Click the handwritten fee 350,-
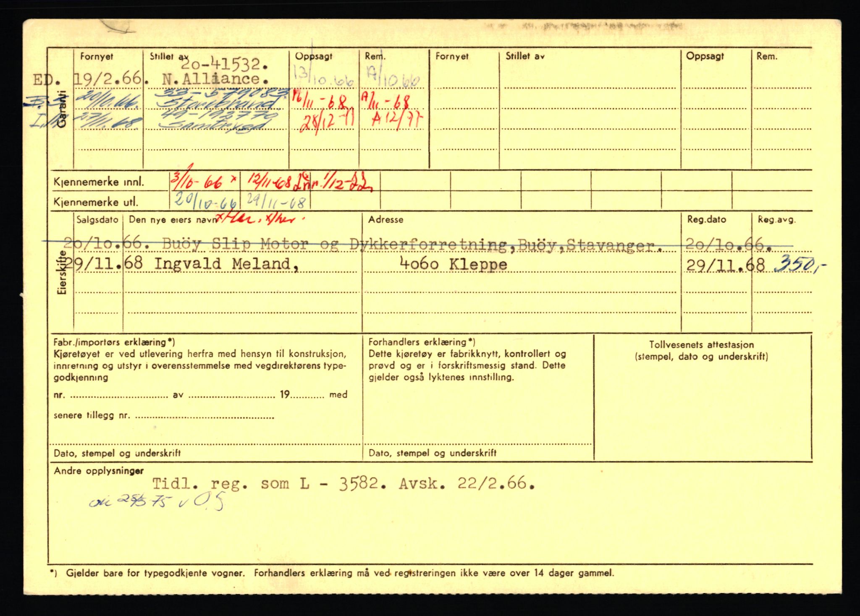 coord(800,264)
